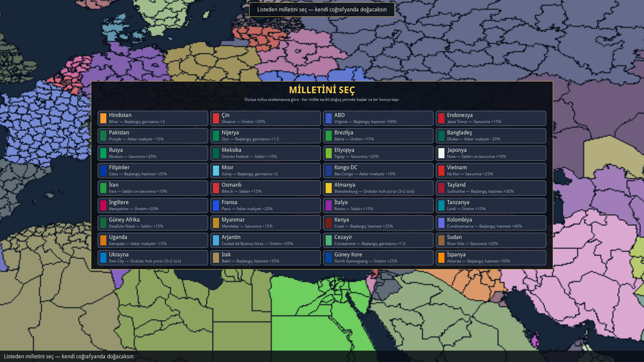Pick Brezilya from the list
This screenshot has height=362, width=644.
(378, 136)
